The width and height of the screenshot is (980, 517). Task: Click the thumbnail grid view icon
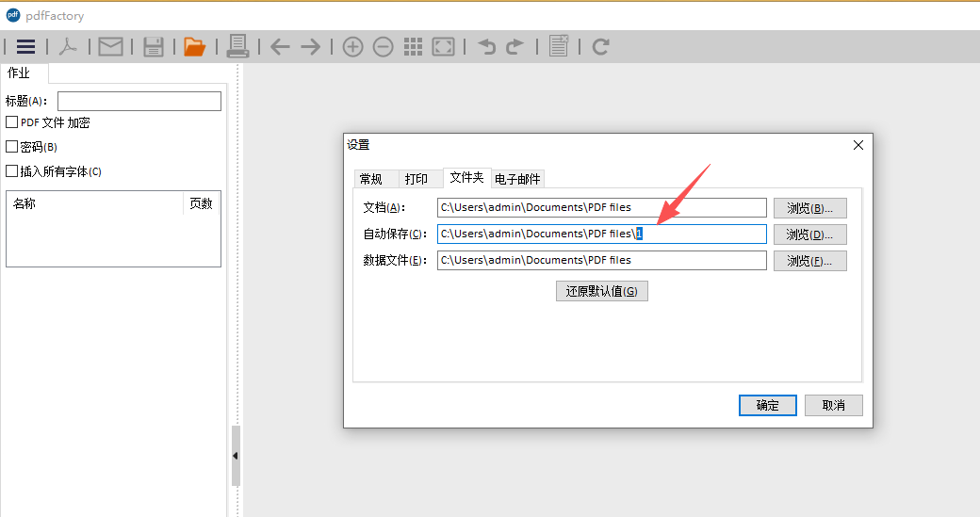click(413, 46)
